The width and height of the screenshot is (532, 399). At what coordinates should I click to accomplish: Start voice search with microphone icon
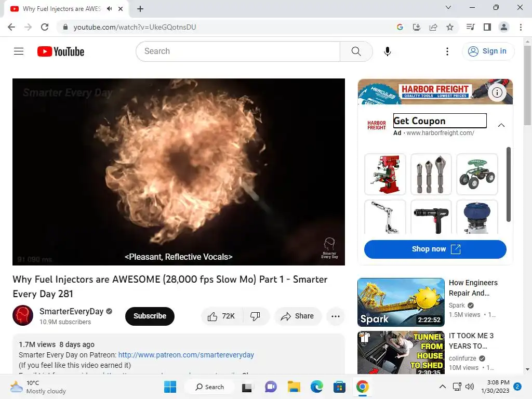(x=387, y=51)
